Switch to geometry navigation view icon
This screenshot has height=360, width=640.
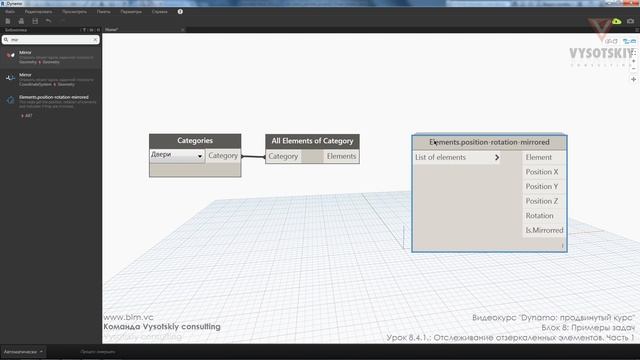(x=612, y=41)
